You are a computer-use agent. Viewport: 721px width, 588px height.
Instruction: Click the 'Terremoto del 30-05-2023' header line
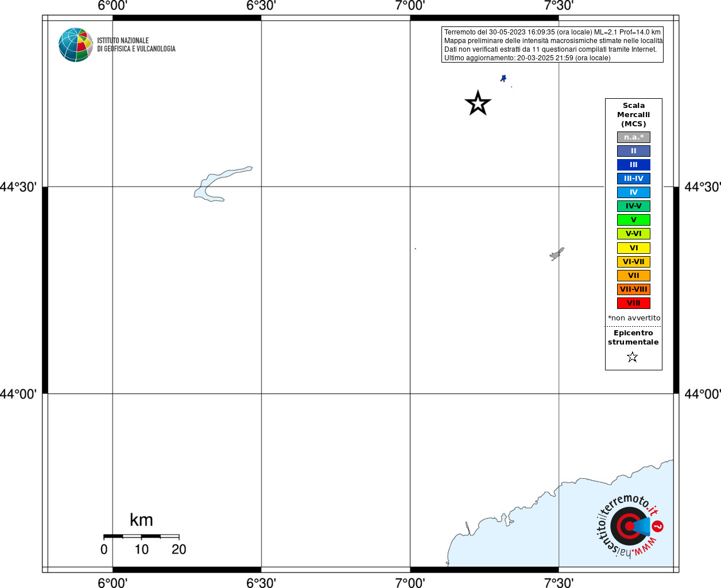(x=552, y=32)
